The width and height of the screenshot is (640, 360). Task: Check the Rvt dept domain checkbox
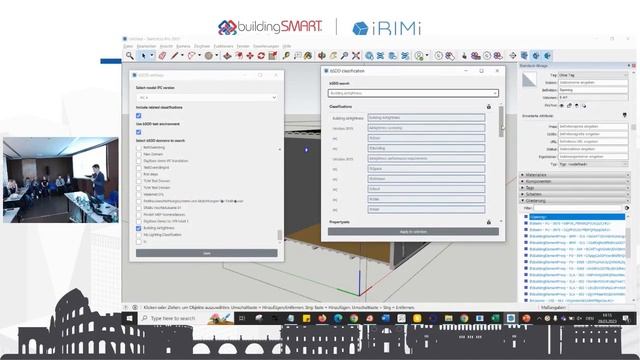(139, 174)
